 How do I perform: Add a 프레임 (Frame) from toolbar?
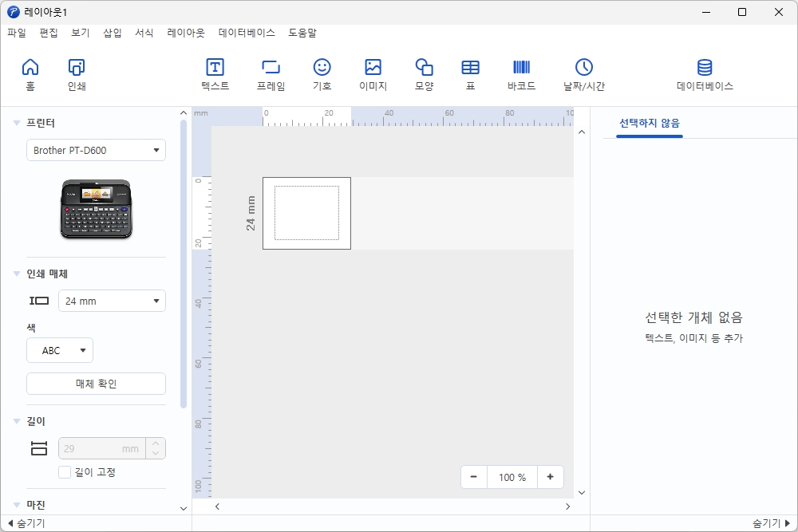click(x=271, y=74)
